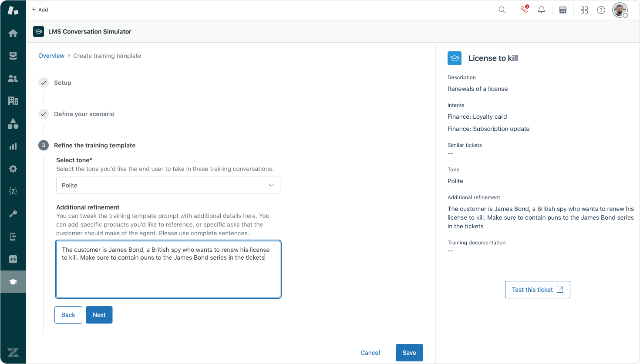Go to the Define your scenario step
This screenshot has width=640, height=364.
(x=84, y=114)
